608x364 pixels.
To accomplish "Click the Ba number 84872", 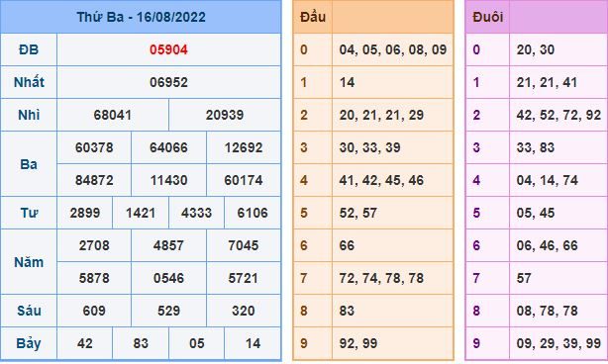I will click(94, 180).
